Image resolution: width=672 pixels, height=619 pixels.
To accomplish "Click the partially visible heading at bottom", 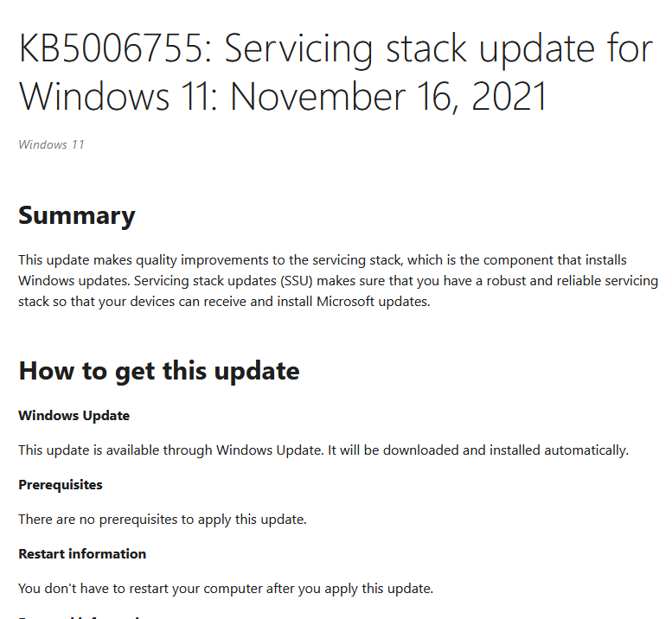I will coord(81,617).
